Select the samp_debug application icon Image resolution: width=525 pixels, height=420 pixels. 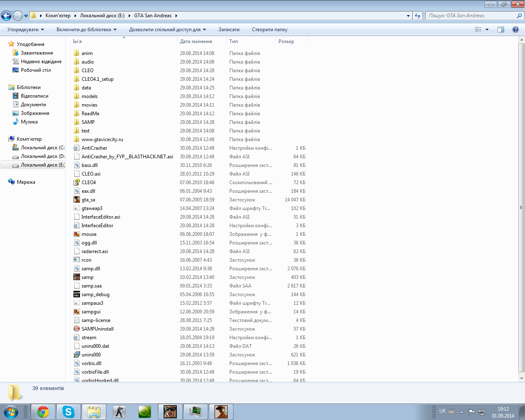click(77, 294)
